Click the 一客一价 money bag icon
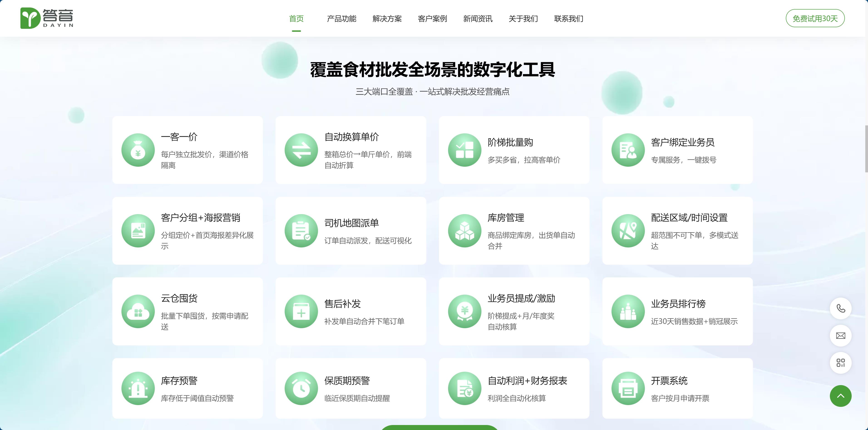 coord(138,150)
